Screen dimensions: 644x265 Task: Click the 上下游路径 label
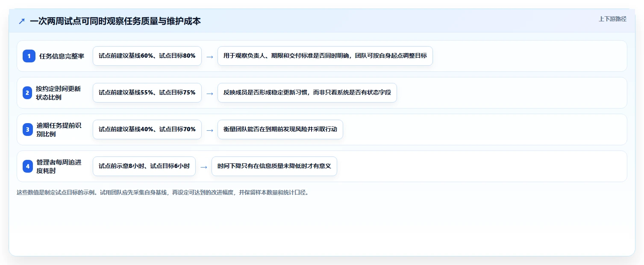tap(612, 19)
